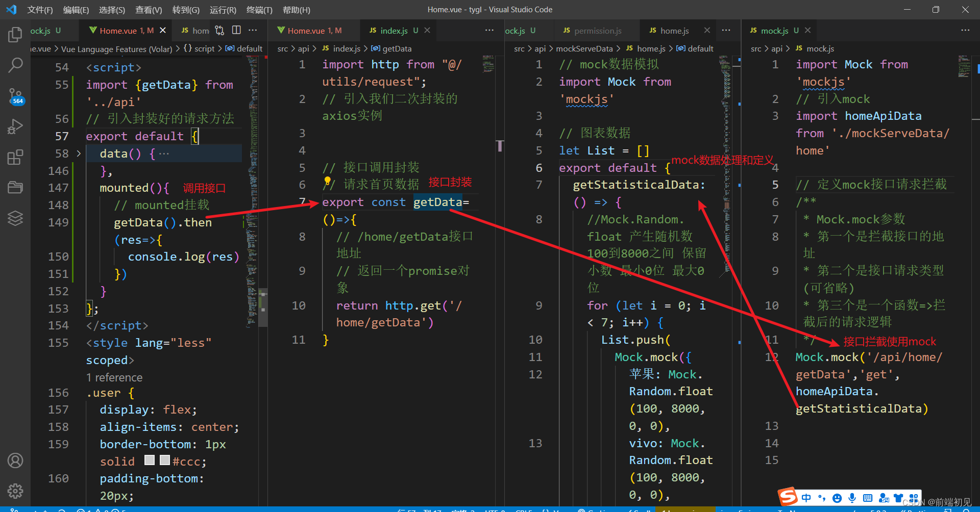Open the folder-shaped project manager icon in activity bar
980x512 pixels.
pyautogui.click(x=15, y=188)
